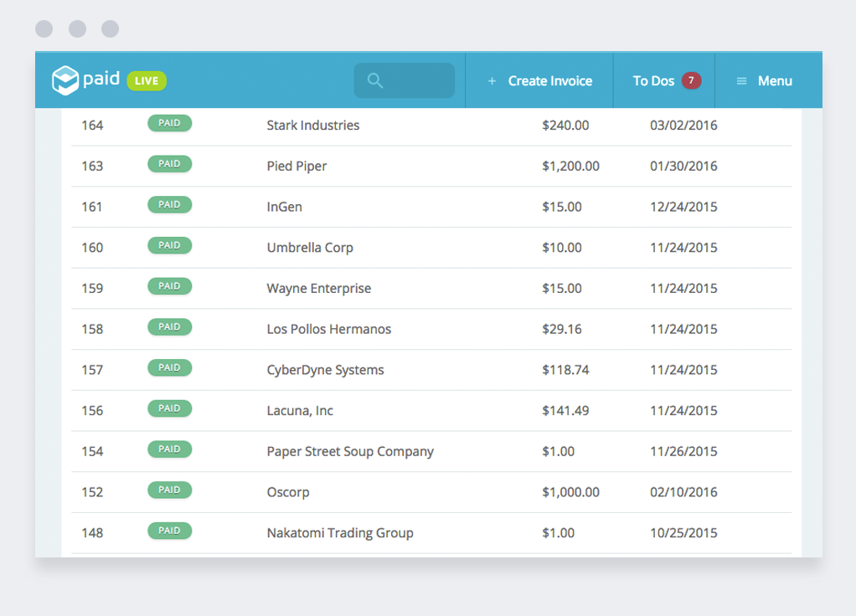Screen dimensions: 856x616
Task: Open the To Dos list
Action: coord(653,80)
